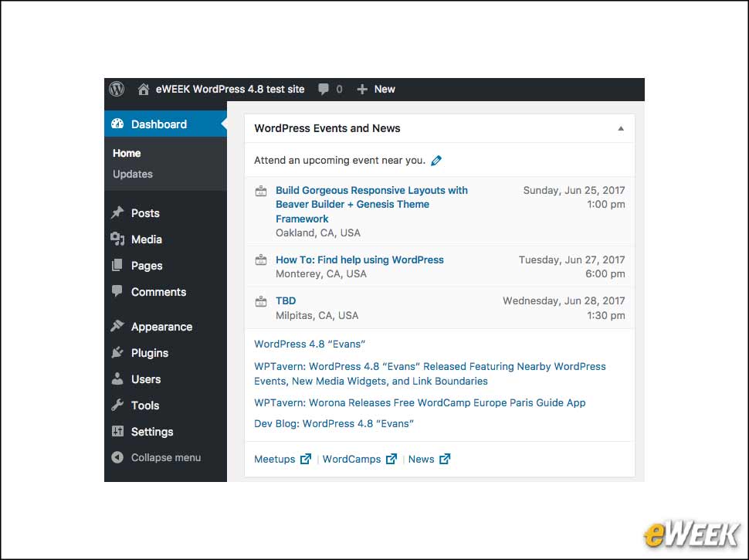Image resolution: width=749 pixels, height=560 pixels.
Task: Open the Users menu
Action: click(146, 379)
